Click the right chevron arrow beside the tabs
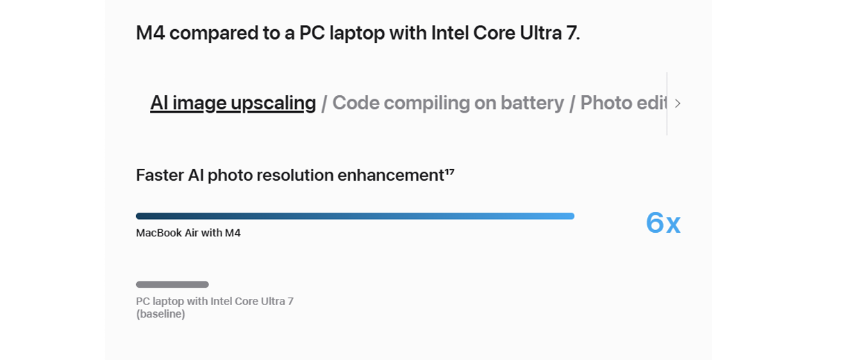Image resolution: width=868 pixels, height=360 pixels. (x=678, y=104)
